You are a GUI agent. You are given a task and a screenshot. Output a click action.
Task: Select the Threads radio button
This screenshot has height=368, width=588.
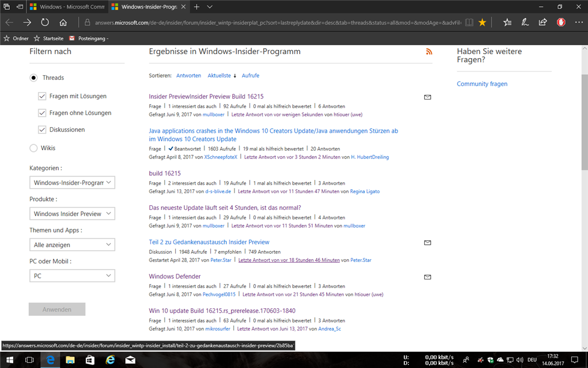tap(33, 78)
